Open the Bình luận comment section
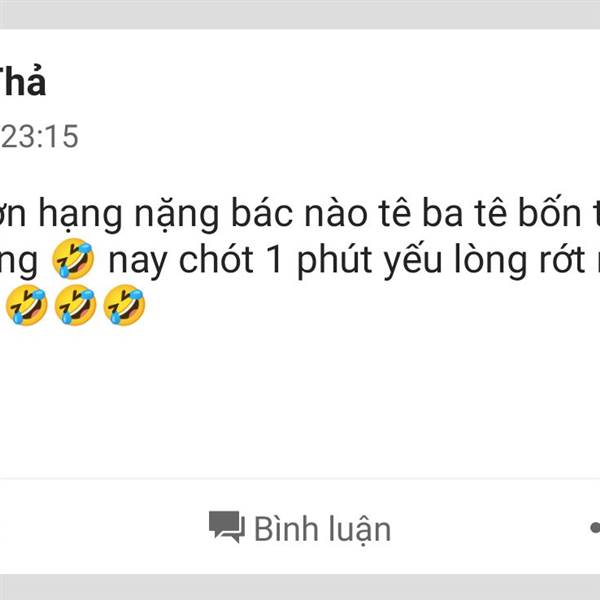The width and height of the screenshot is (600, 600). pyautogui.click(x=300, y=528)
